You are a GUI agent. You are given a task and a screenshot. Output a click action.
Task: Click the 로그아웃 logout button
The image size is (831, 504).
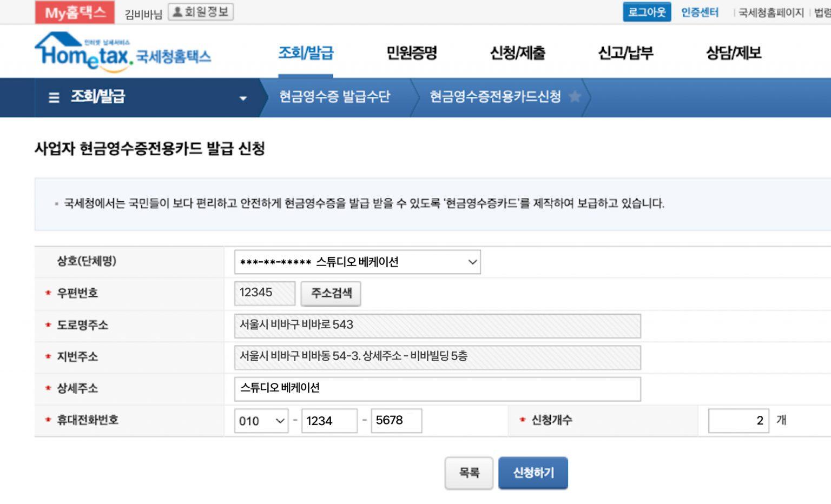(x=647, y=12)
